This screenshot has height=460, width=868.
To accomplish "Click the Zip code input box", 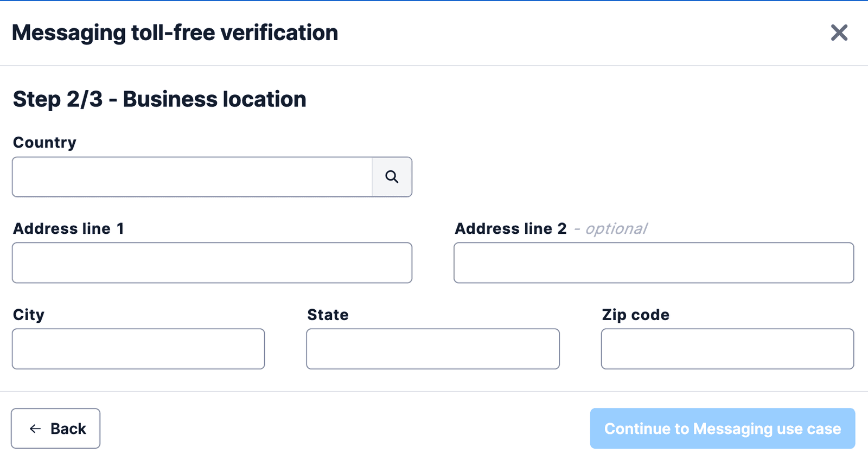I will [x=727, y=349].
